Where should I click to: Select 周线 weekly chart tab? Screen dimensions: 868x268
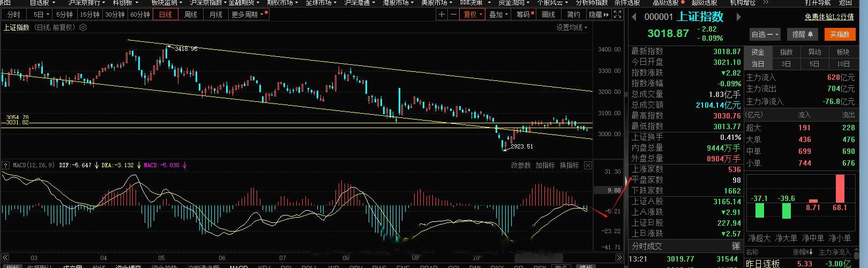191,14
